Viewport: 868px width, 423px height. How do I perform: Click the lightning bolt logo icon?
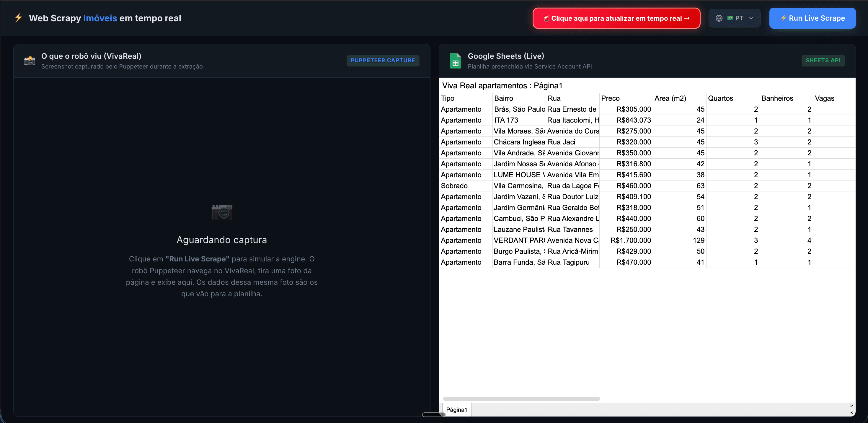pyautogui.click(x=18, y=18)
